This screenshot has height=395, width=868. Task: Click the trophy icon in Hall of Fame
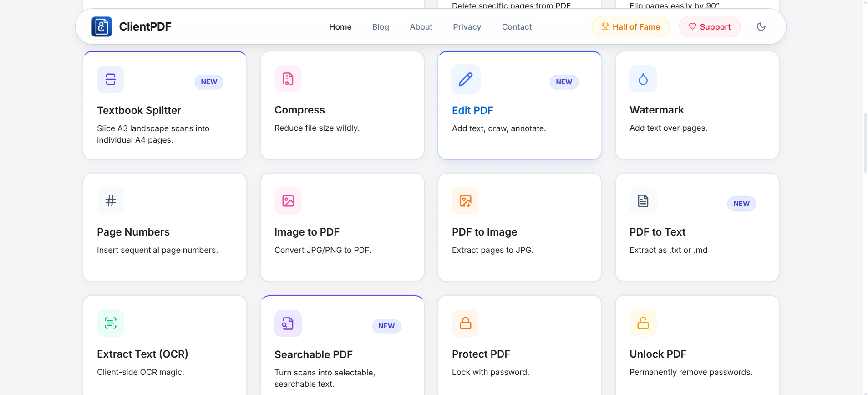[x=605, y=26]
